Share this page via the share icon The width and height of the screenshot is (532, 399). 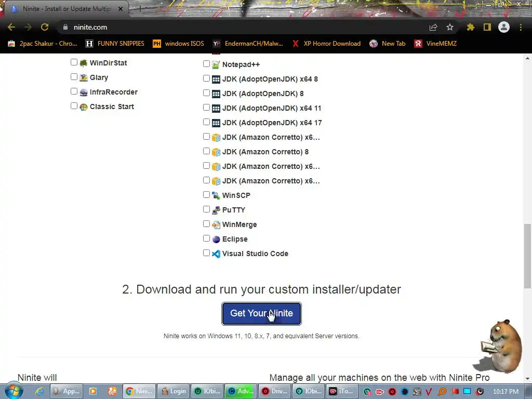[x=433, y=27]
